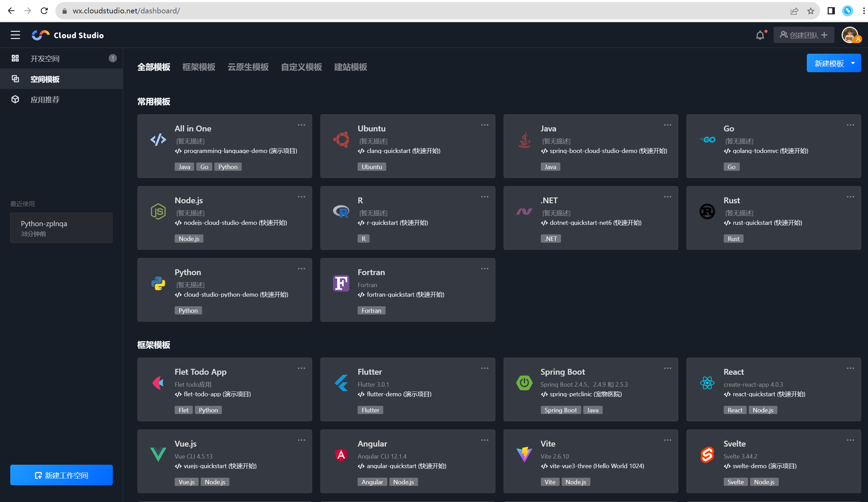Expand the 新建模板 dropdown arrow

(x=853, y=63)
